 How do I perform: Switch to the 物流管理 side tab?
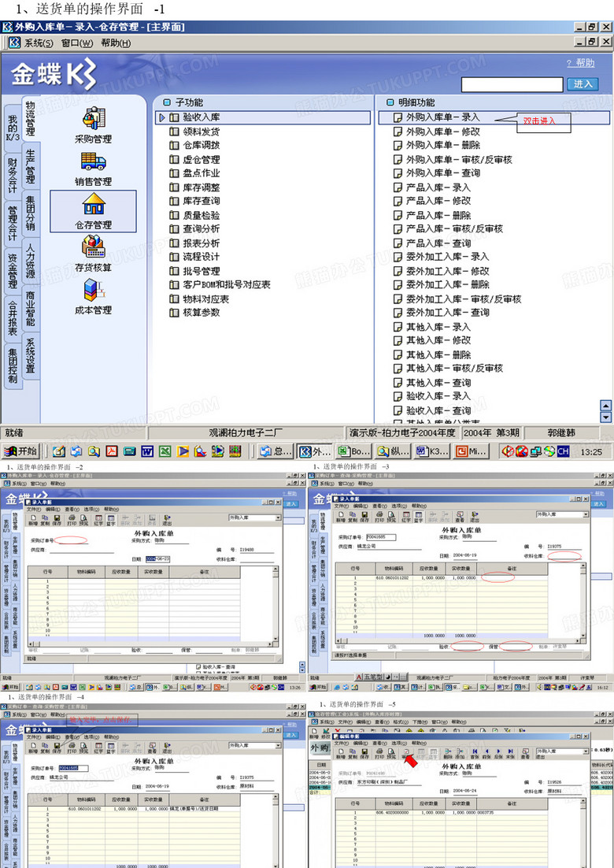pyautogui.click(x=31, y=118)
